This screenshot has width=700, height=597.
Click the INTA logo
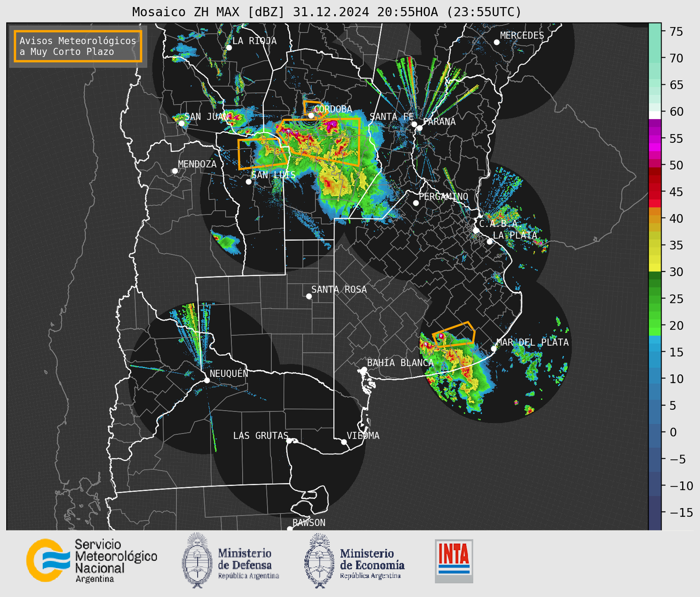coord(454,561)
